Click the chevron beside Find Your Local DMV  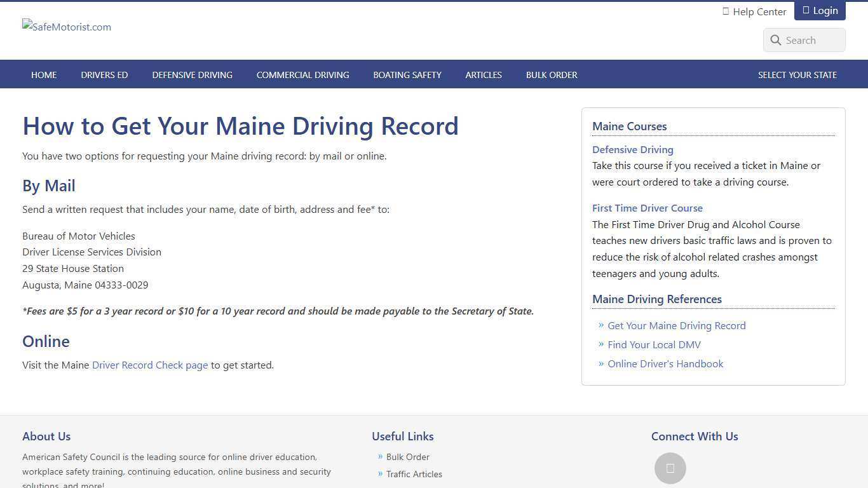(601, 344)
